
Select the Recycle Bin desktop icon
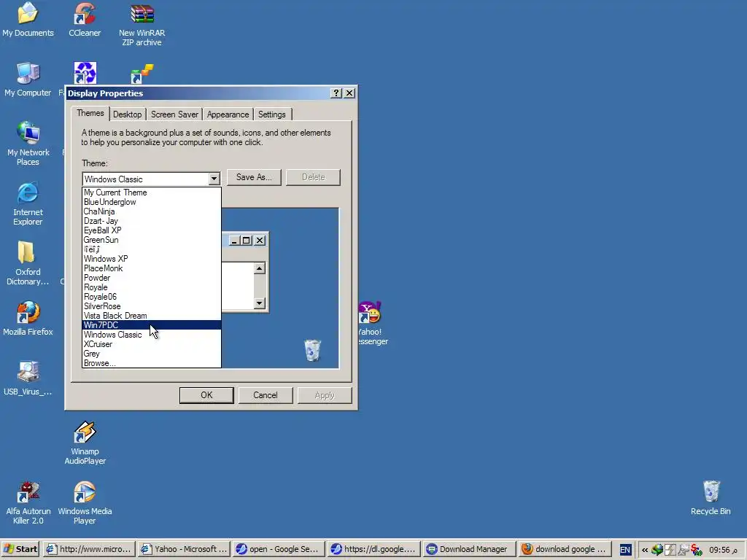point(711,498)
